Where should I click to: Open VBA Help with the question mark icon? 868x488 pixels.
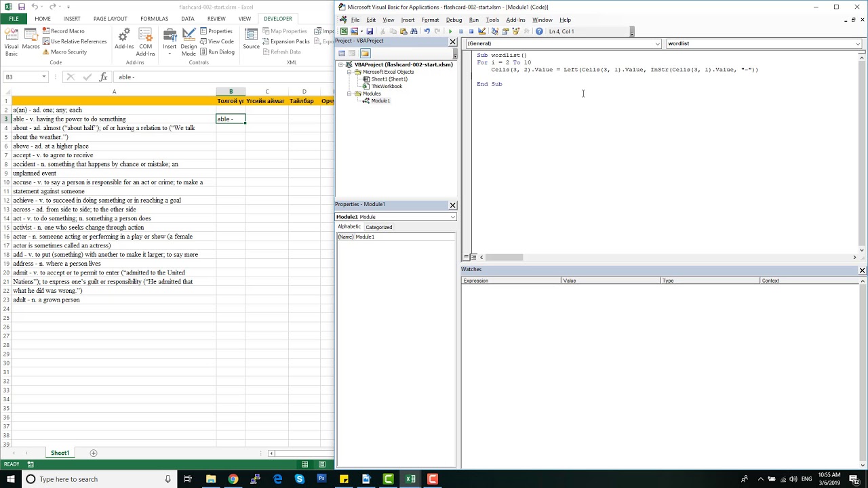click(x=539, y=31)
